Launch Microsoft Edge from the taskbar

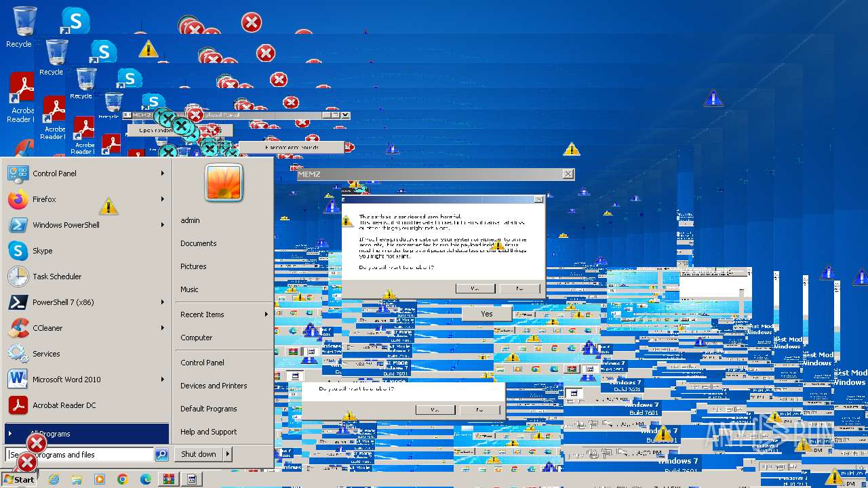(146, 479)
